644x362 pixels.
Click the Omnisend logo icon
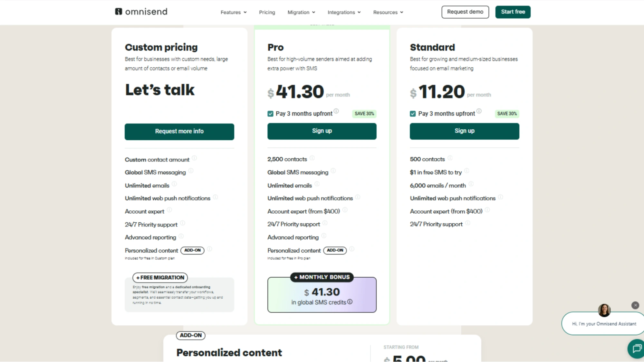(119, 12)
